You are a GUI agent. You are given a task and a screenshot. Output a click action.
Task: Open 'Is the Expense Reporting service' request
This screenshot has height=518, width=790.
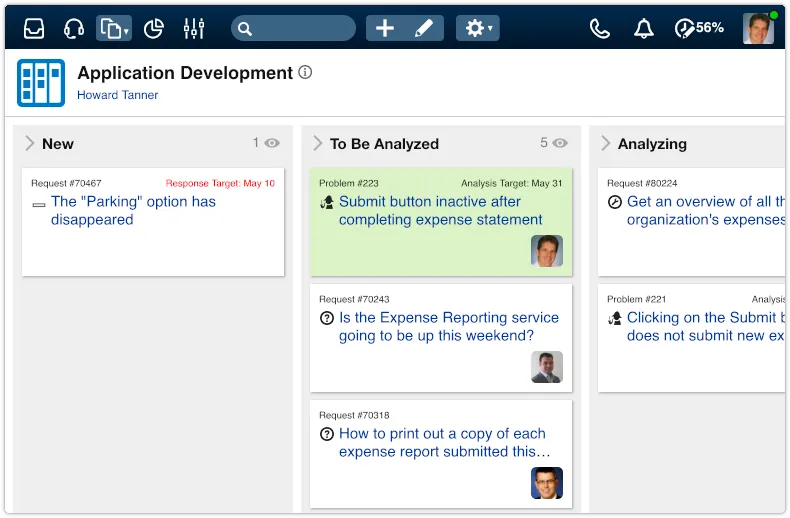pyautogui.click(x=449, y=327)
